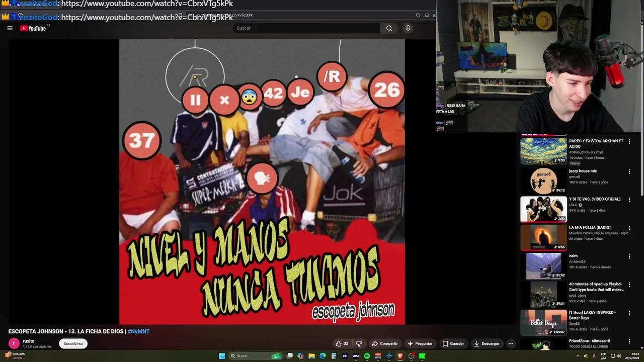Image resolution: width=644 pixels, height=362 pixels.
Task: Click the ZerpDK channel name
Action: pos(575,324)
